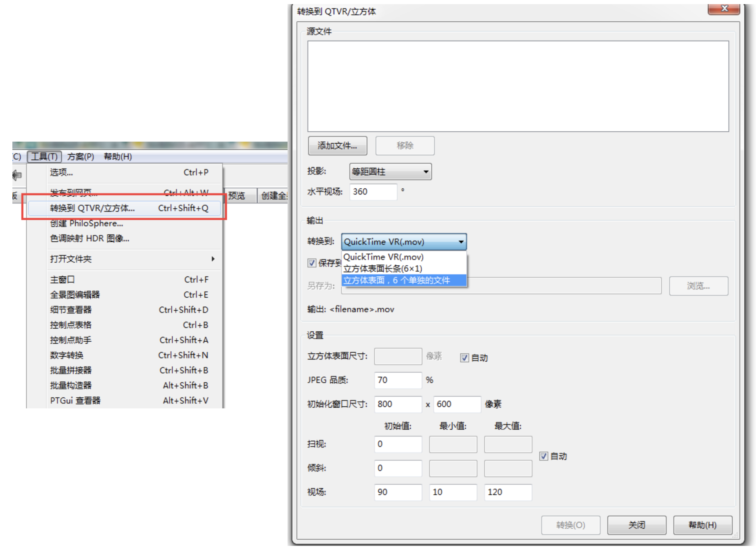The width and height of the screenshot is (756, 550).
Task: Choose 转换到 QTVR/立方体... menu entry
Action: pyautogui.click(x=125, y=208)
